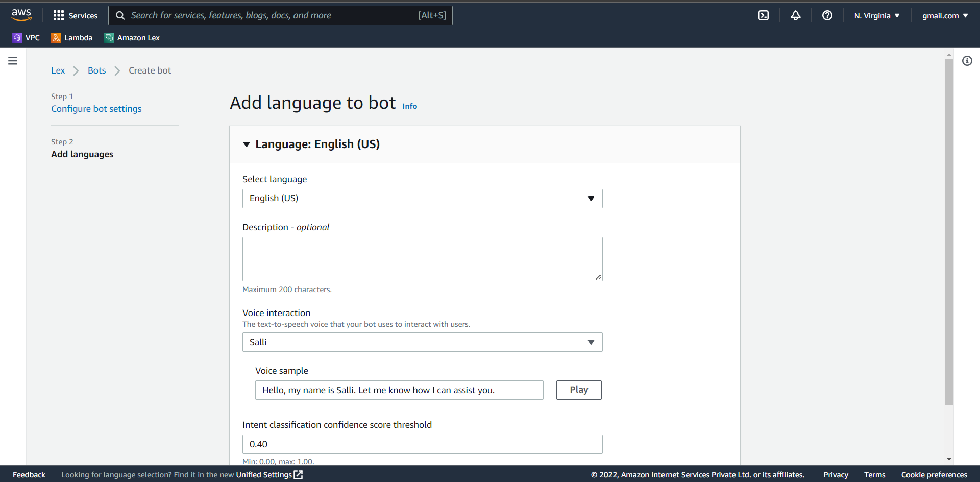Open the Services grid icon

(x=75, y=15)
